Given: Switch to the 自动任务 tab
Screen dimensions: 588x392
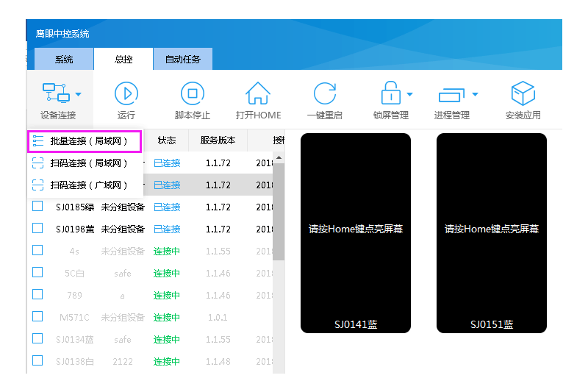Looking at the screenshot, I should coord(183,59).
